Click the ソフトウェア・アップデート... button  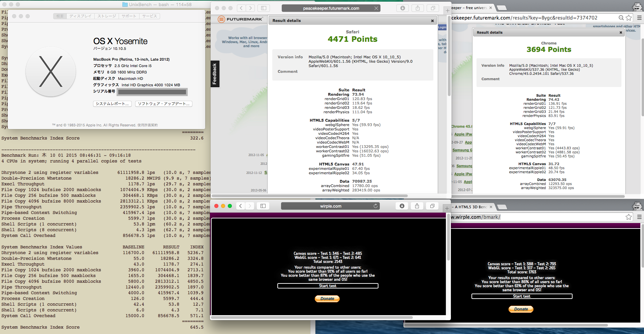pyautogui.click(x=164, y=104)
